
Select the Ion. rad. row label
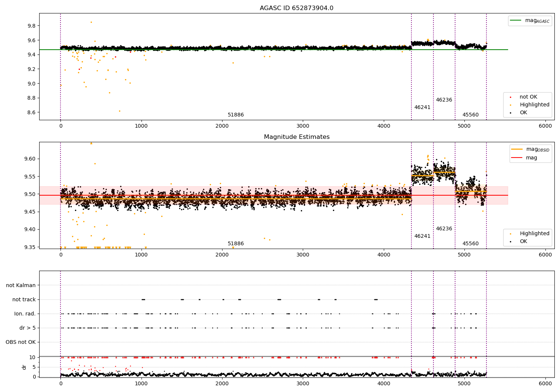pos(25,314)
